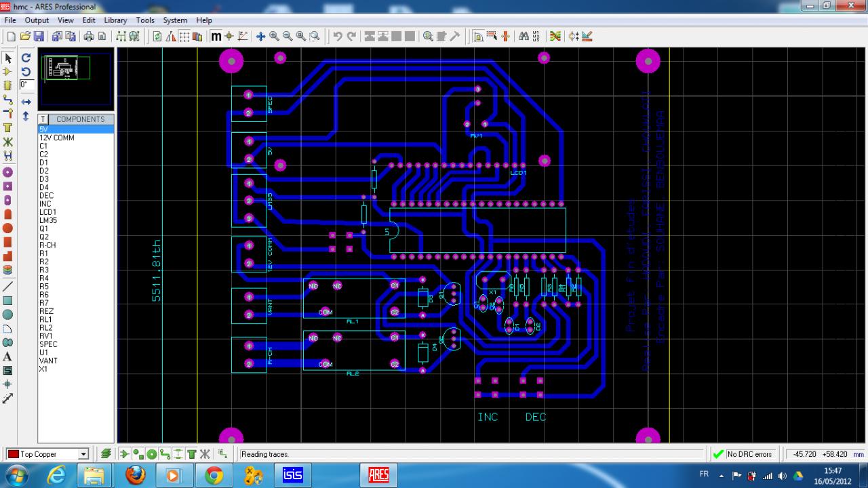Redo the last undone action
This screenshot has width=868, height=488.
point(351,36)
